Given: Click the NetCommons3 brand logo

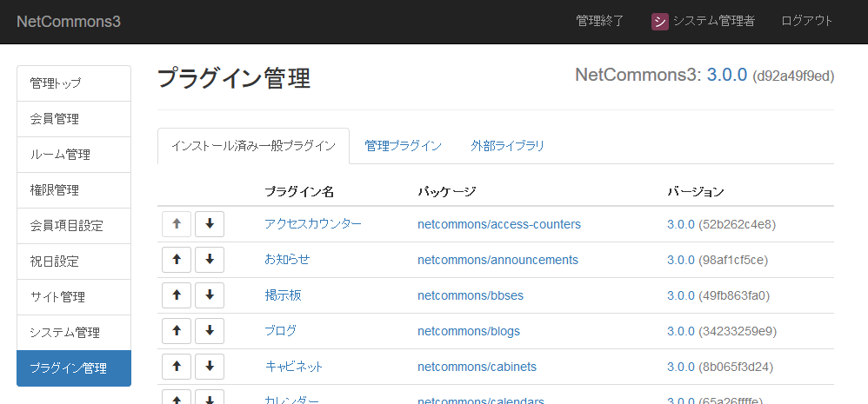Looking at the screenshot, I should click(x=69, y=22).
